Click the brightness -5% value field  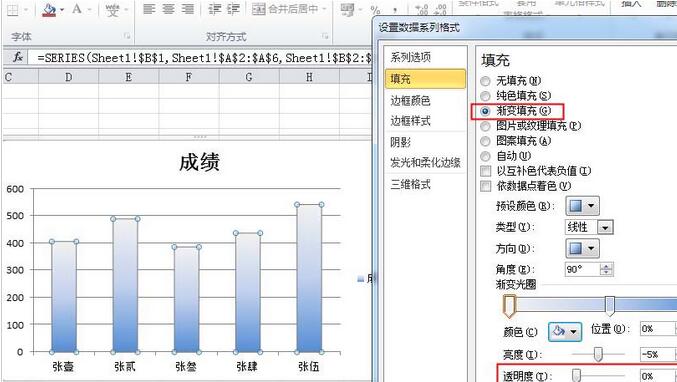(x=657, y=354)
